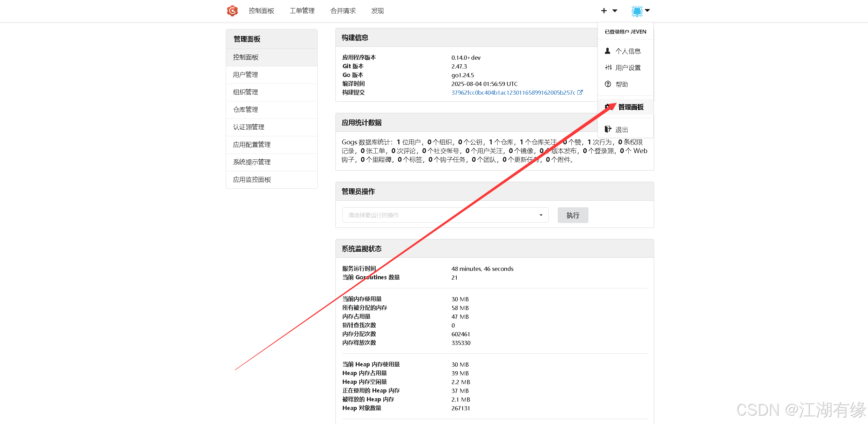Click the 执行 button
The image size is (868, 424).
pos(573,215)
